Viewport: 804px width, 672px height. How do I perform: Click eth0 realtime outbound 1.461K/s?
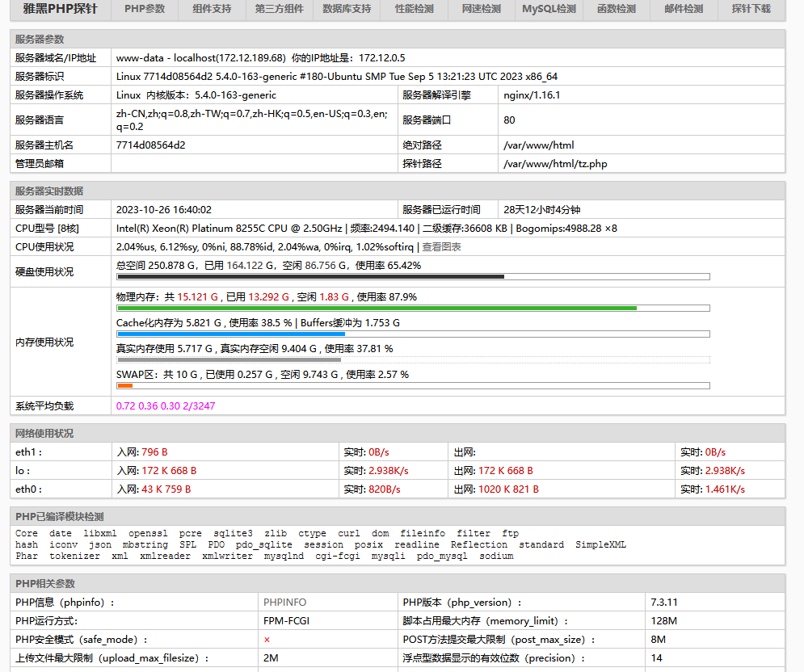pos(725,489)
